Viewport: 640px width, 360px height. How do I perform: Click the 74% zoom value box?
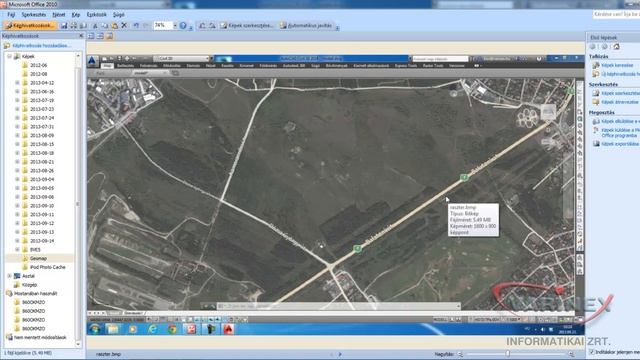(162, 25)
